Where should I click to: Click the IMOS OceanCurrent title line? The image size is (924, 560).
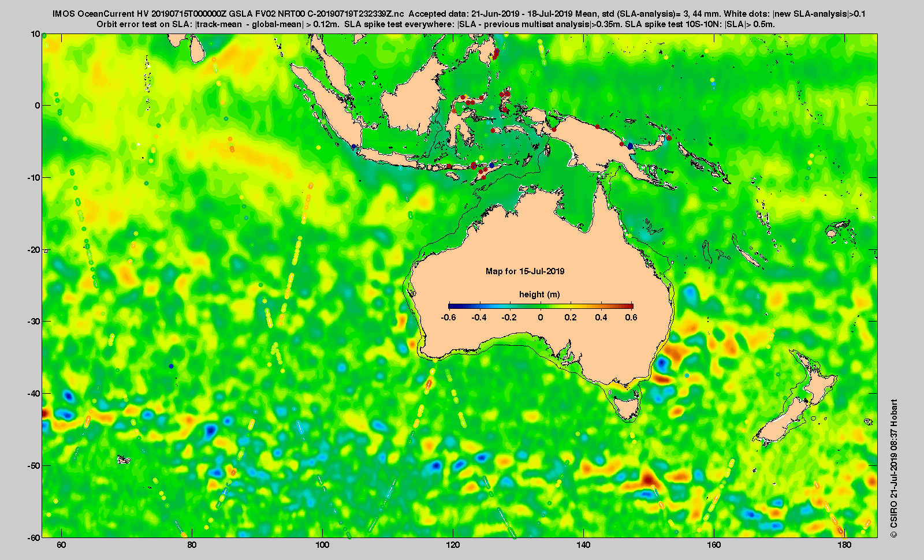(x=459, y=14)
